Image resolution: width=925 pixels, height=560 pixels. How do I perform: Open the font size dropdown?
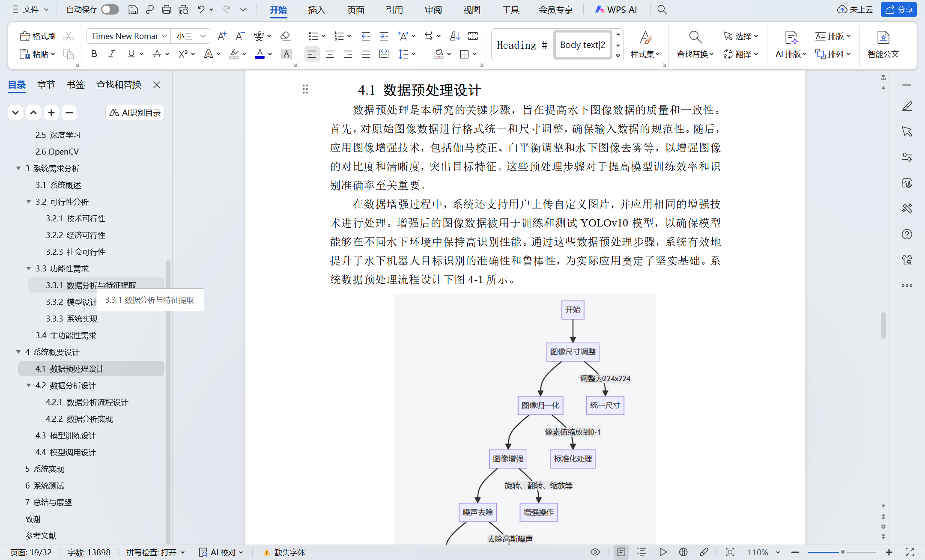coord(203,36)
